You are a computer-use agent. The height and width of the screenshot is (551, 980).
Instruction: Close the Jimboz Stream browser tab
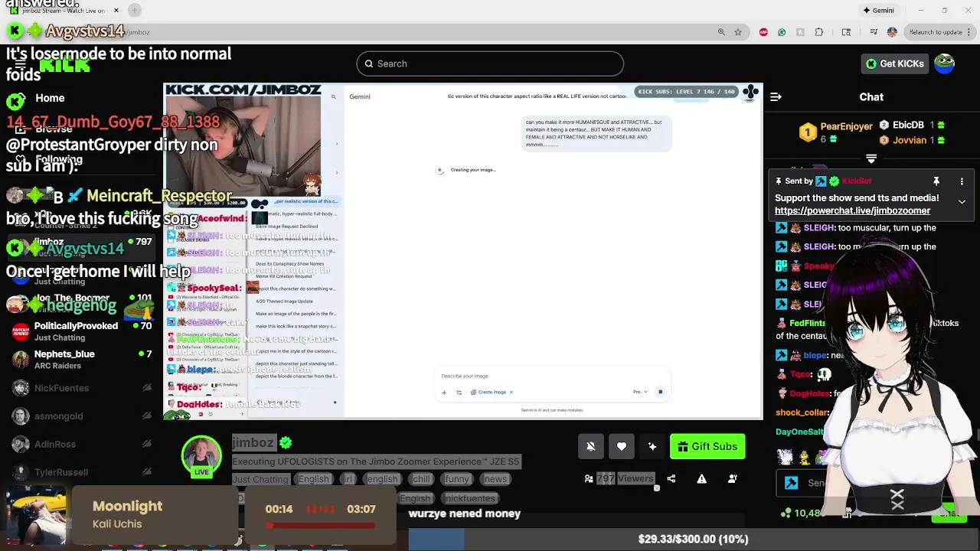pos(116,10)
